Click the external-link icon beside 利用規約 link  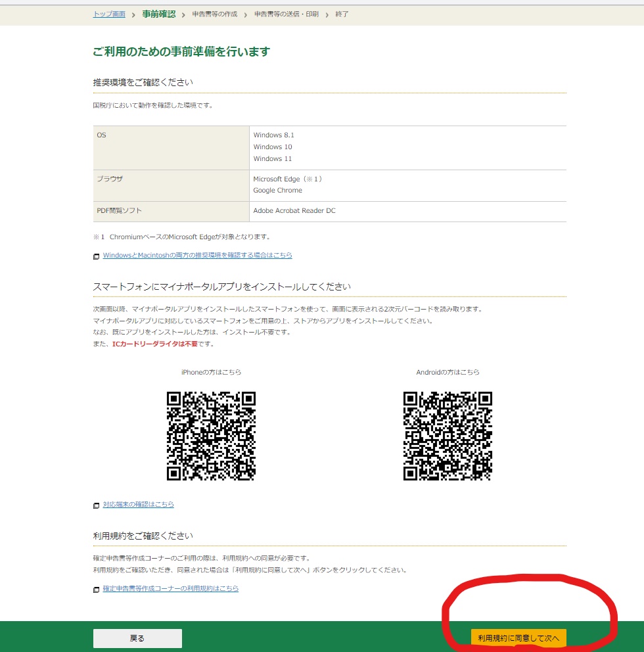96,590
